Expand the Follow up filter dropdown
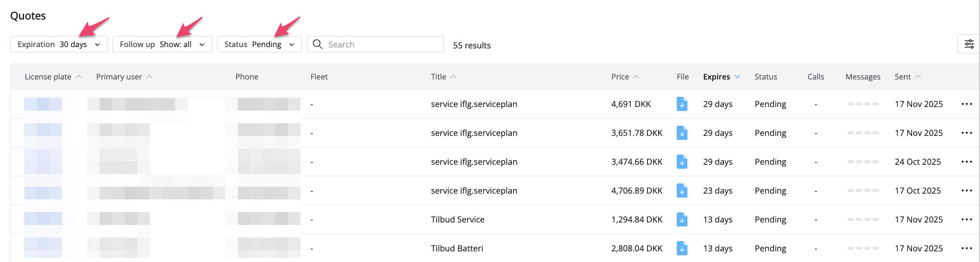The width and height of the screenshot is (980, 262). coord(162,44)
